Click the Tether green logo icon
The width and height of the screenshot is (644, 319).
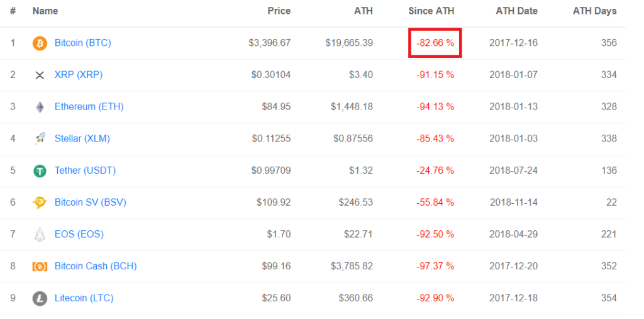40,171
